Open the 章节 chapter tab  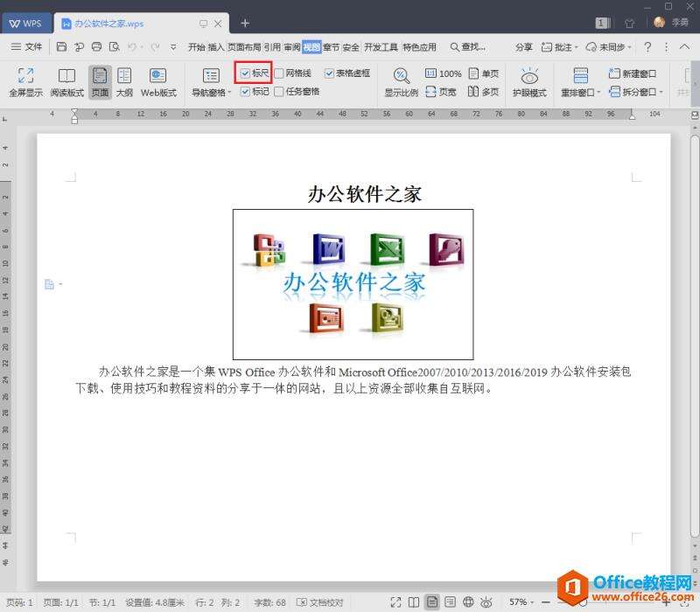click(x=332, y=47)
